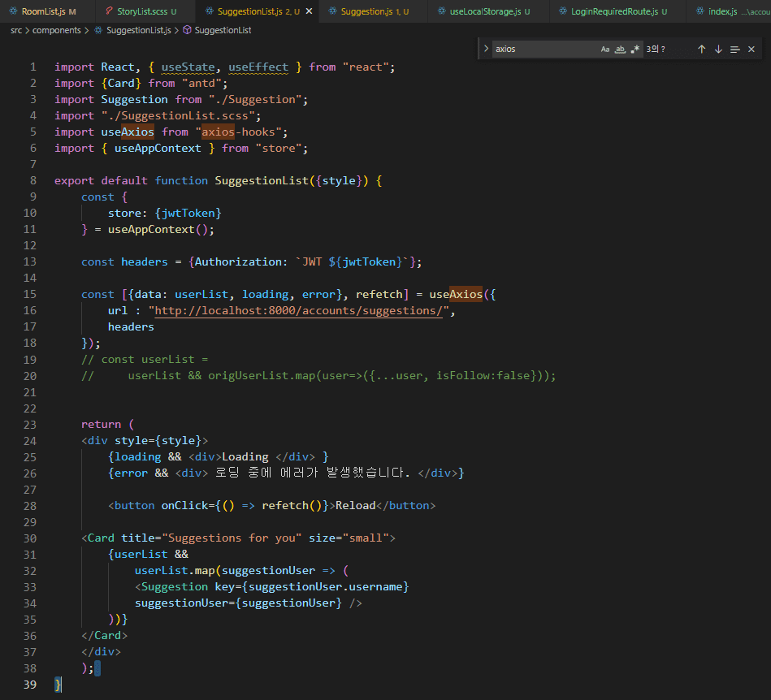
Task: Click "./SuggestionList.scss" import string
Action: (x=178, y=115)
